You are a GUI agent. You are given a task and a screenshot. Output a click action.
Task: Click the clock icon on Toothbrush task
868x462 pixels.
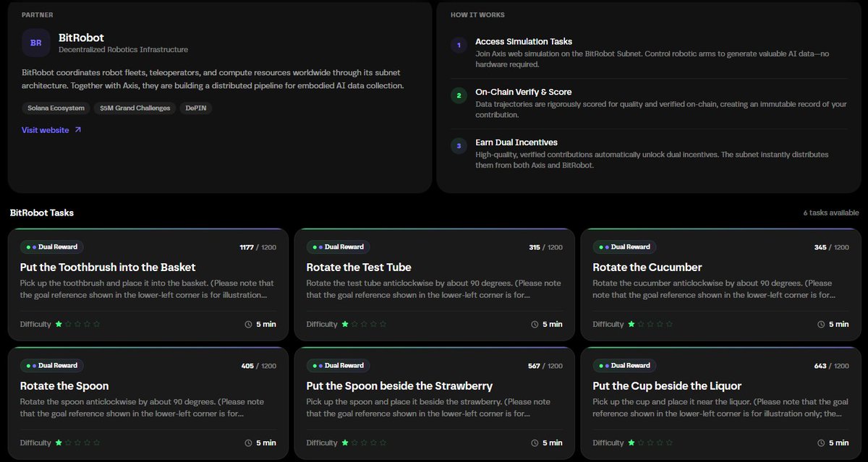coord(249,325)
